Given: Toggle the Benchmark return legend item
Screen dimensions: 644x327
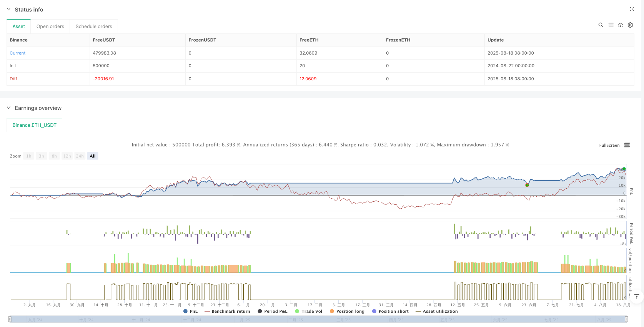Looking at the screenshot, I should coord(227,311).
